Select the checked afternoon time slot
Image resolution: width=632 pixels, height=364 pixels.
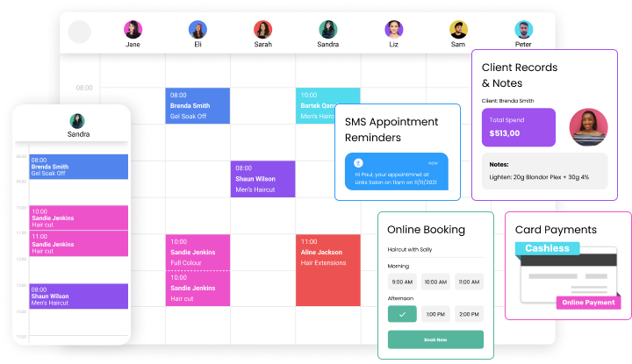coord(402,313)
